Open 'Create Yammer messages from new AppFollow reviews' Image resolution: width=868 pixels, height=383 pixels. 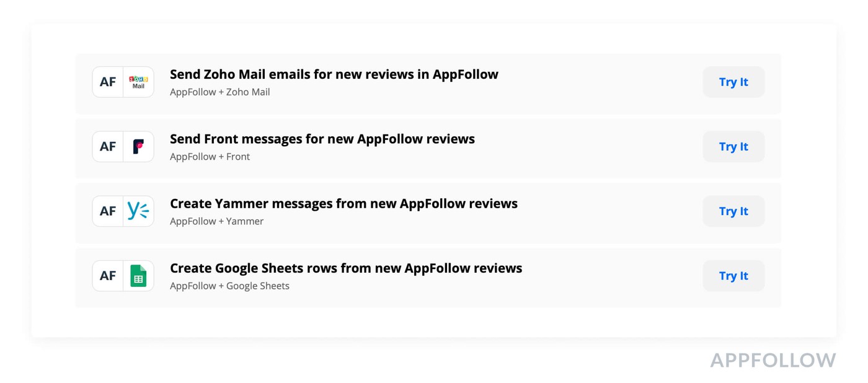pyautogui.click(x=343, y=203)
